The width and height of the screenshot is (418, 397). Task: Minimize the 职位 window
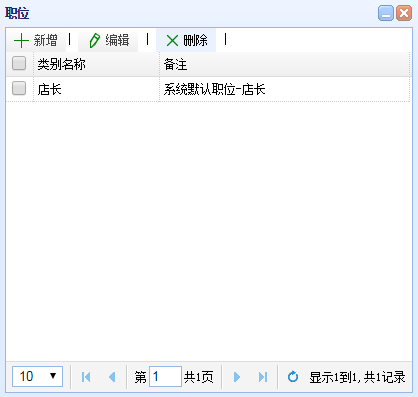[x=386, y=13]
